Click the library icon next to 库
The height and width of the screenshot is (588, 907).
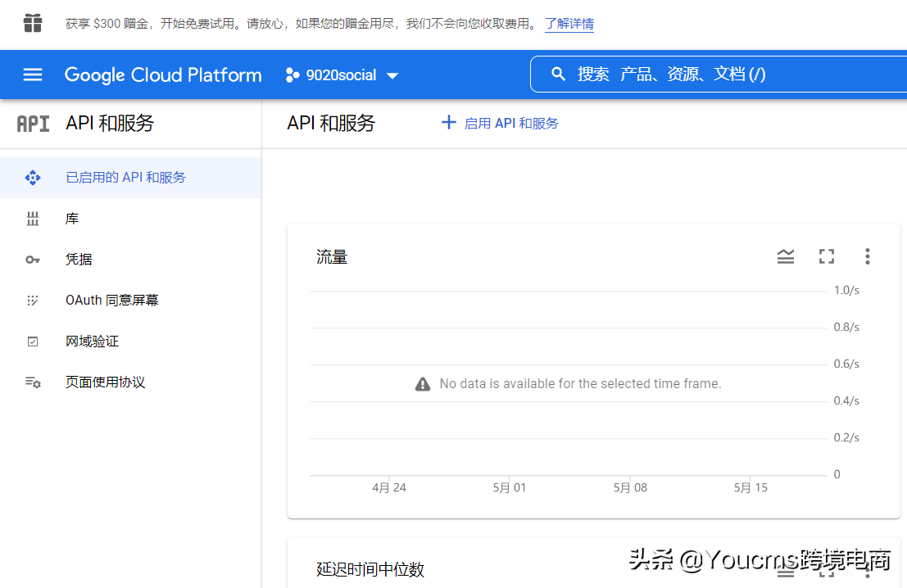[x=33, y=219]
